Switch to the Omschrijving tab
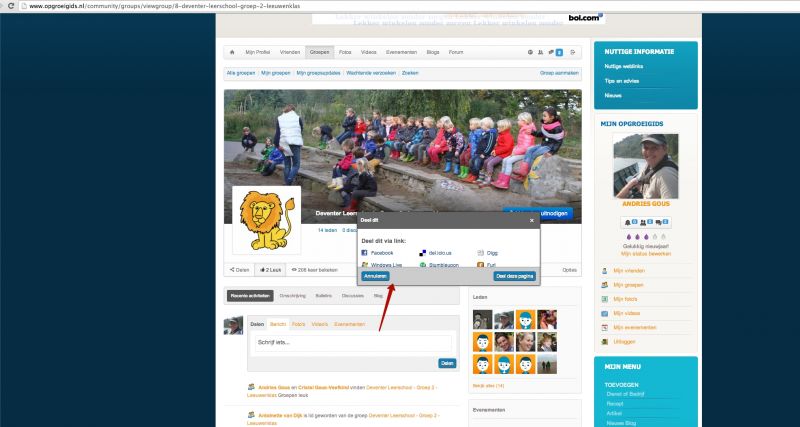The height and width of the screenshot is (427, 800). (x=293, y=296)
